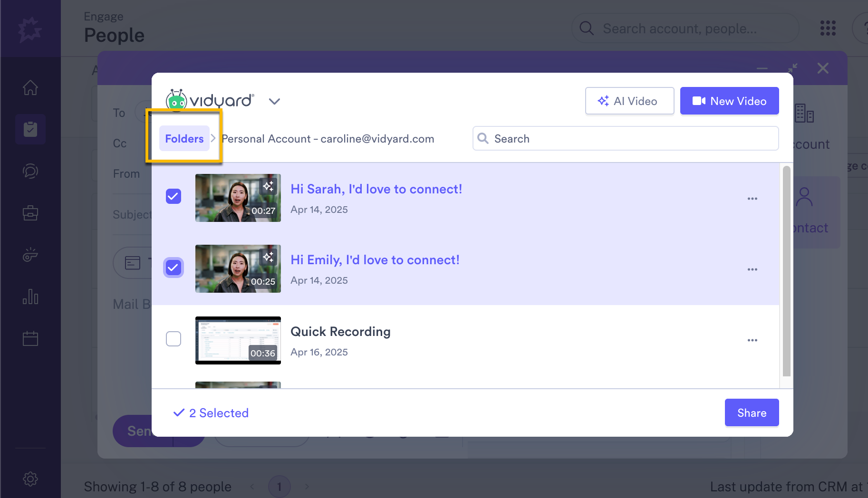This screenshot has height=498, width=868.
Task: Open the Home icon in the sidebar
Action: pos(30,87)
